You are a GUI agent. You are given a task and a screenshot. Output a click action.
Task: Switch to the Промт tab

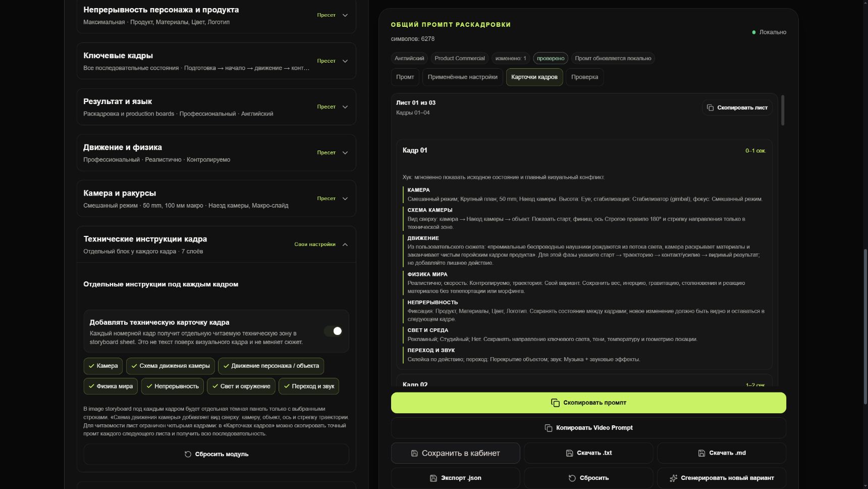coord(405,77)
